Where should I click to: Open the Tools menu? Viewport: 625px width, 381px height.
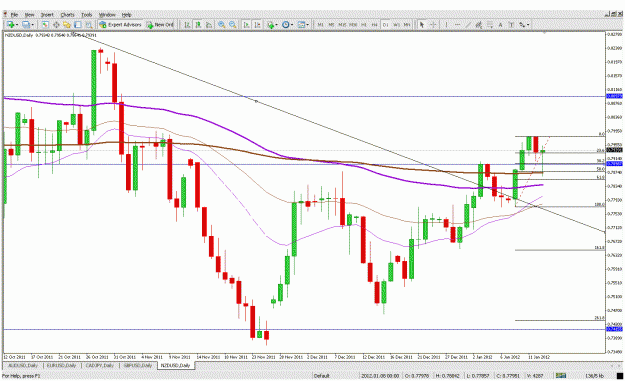86,15
